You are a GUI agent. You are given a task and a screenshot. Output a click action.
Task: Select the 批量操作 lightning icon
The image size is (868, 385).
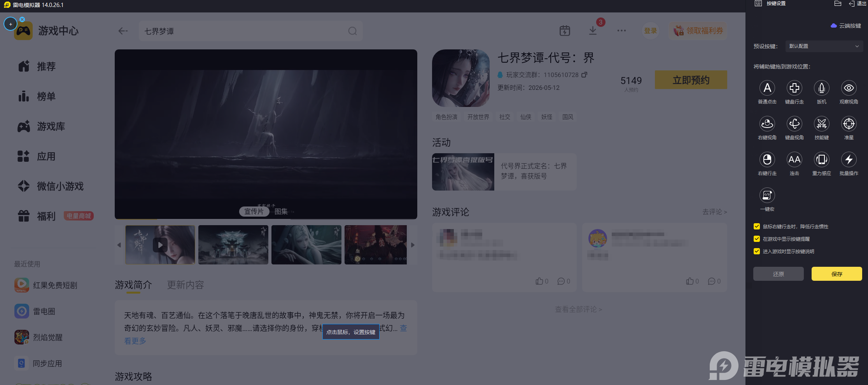(849, 159)
